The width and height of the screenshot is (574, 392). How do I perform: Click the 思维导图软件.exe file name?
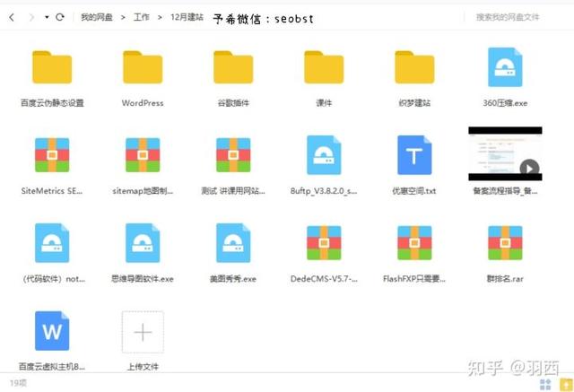[x=143, y=279]
